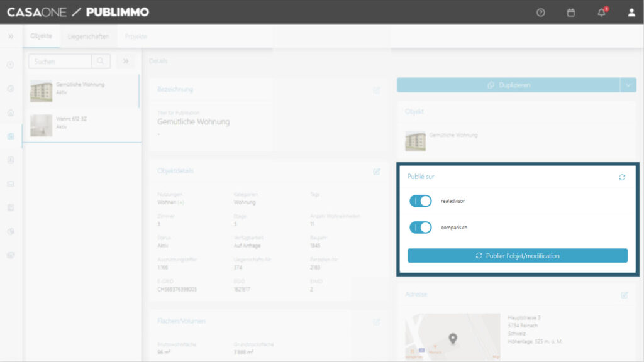The image size is (644, 362).
Task: Edit Objektdetails via pencil icon
Action: click(377, 171)
